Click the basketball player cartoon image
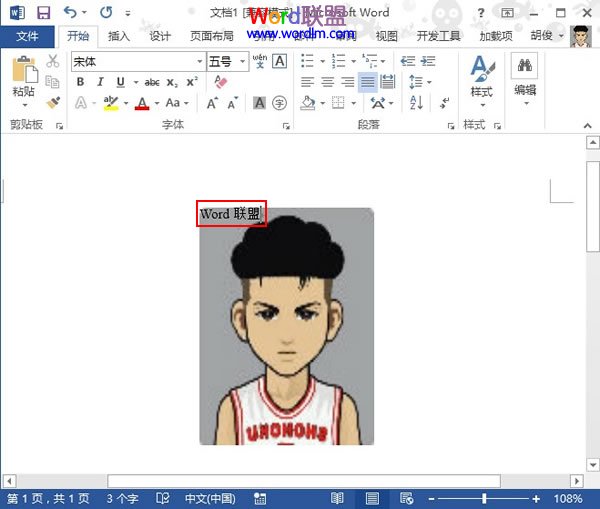This screenshot has height=509, width=600. (287, 330)
